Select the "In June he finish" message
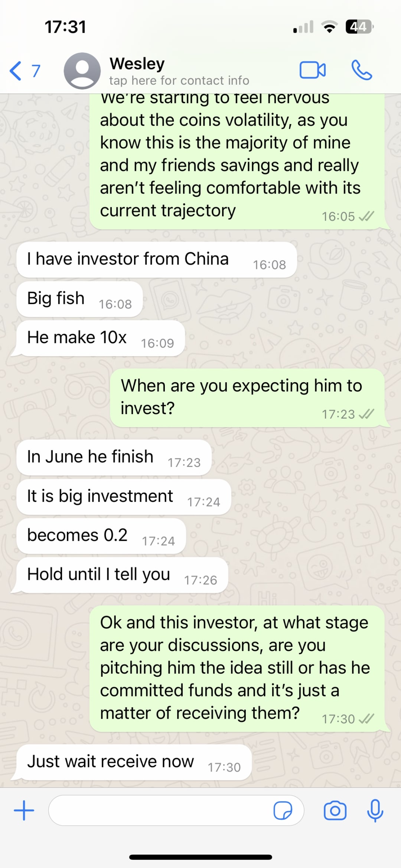Viewport: 401px width, 868px height. point(114,457)
